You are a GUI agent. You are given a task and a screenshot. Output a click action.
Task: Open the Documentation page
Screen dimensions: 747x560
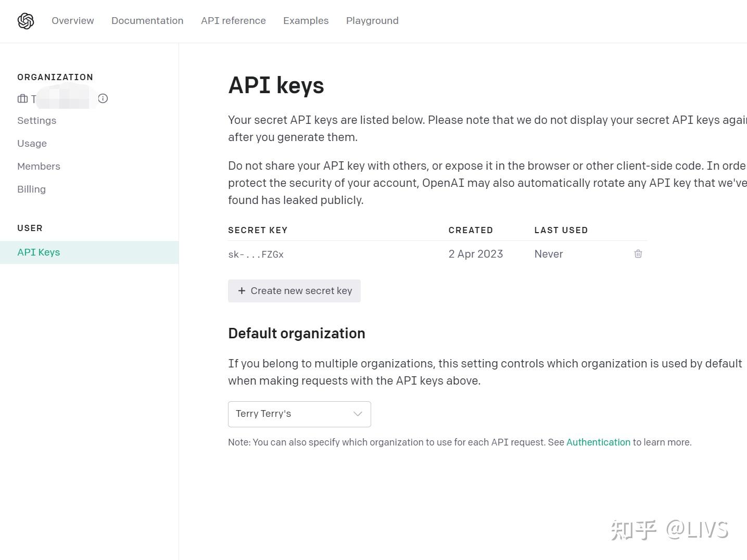pos(147,21)
